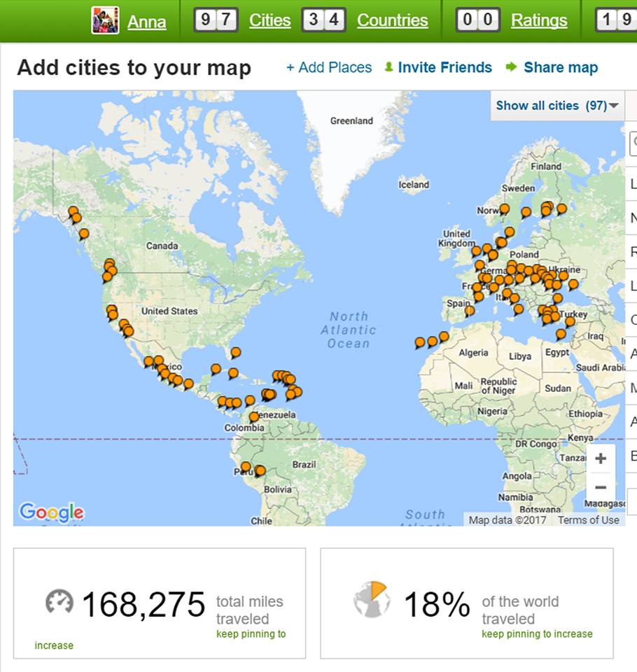Click the Add Places link

329,67
